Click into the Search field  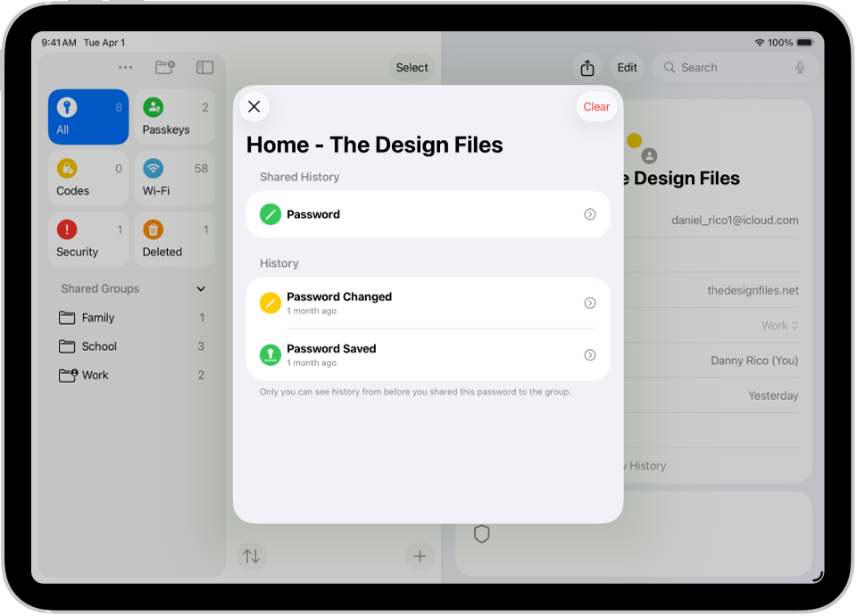pos(735,68)
